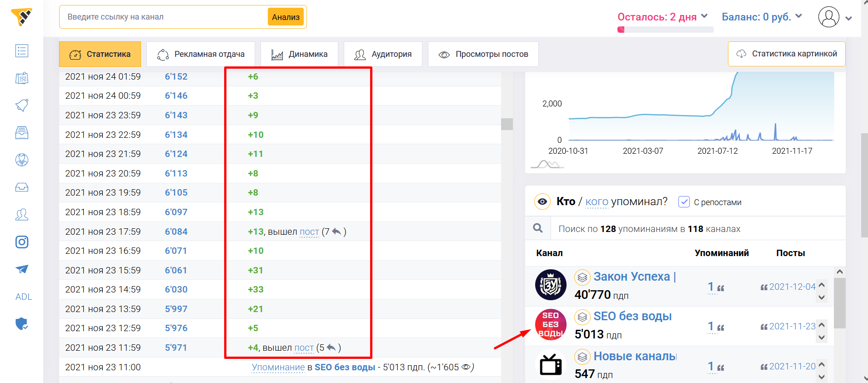Click the search magnifier in mentions panel

pos(538,228)
